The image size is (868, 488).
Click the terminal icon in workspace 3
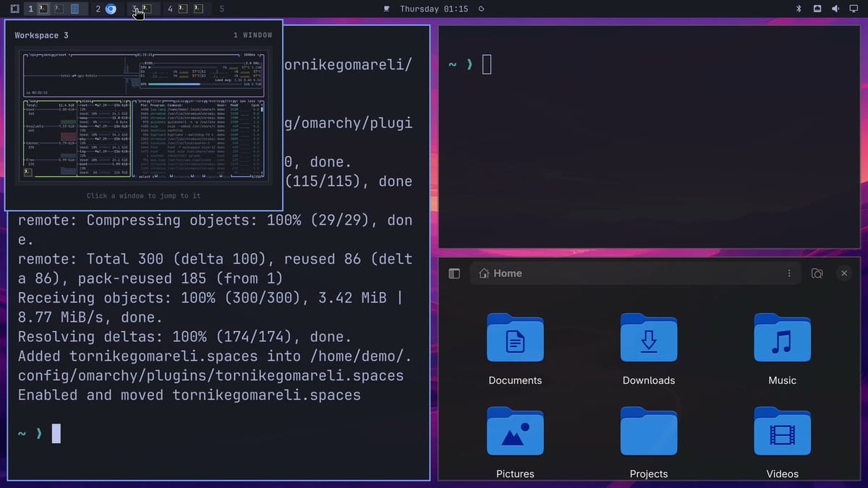click(x=147, y=9)
